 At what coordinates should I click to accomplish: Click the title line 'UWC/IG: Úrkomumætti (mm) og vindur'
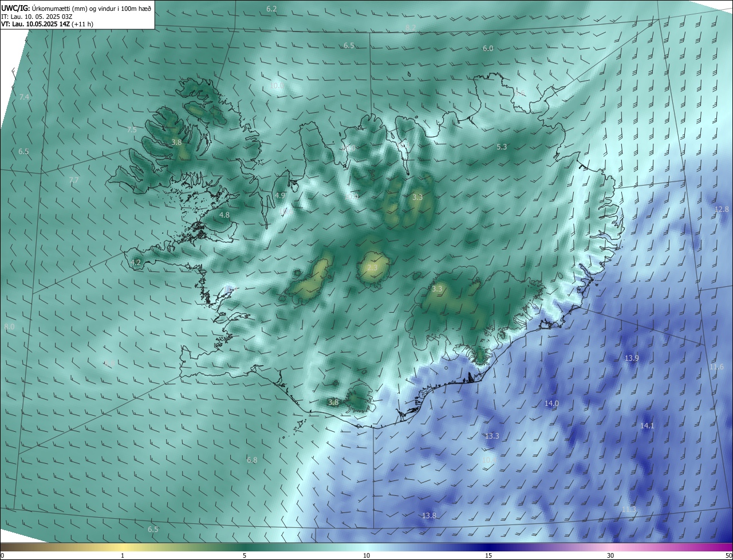77,8
